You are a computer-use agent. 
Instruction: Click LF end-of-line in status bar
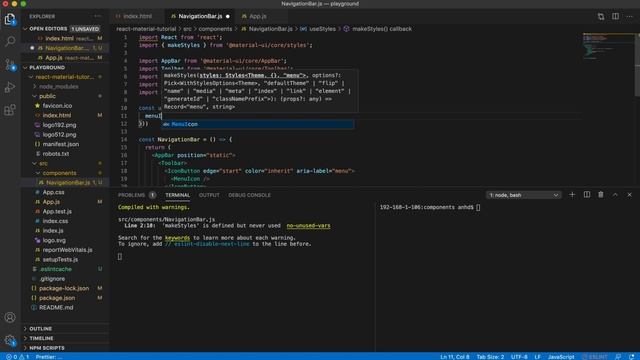[538, 357]
